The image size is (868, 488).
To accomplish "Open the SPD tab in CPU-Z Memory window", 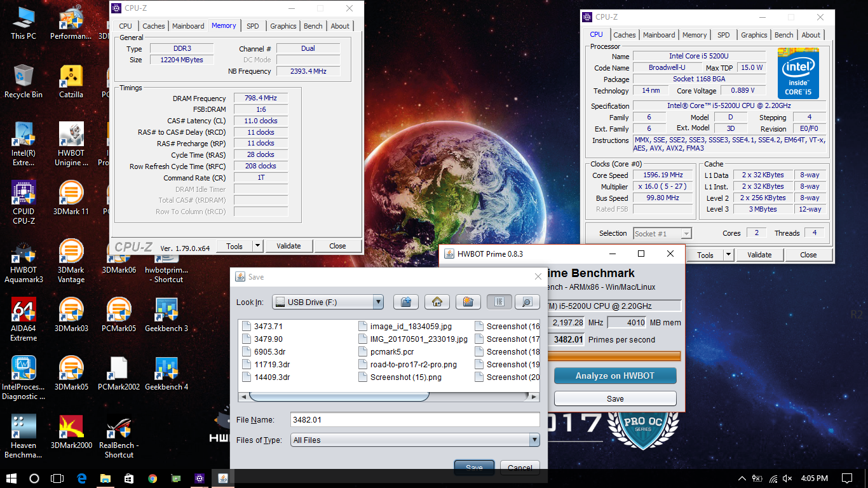I will click(253, 26).
